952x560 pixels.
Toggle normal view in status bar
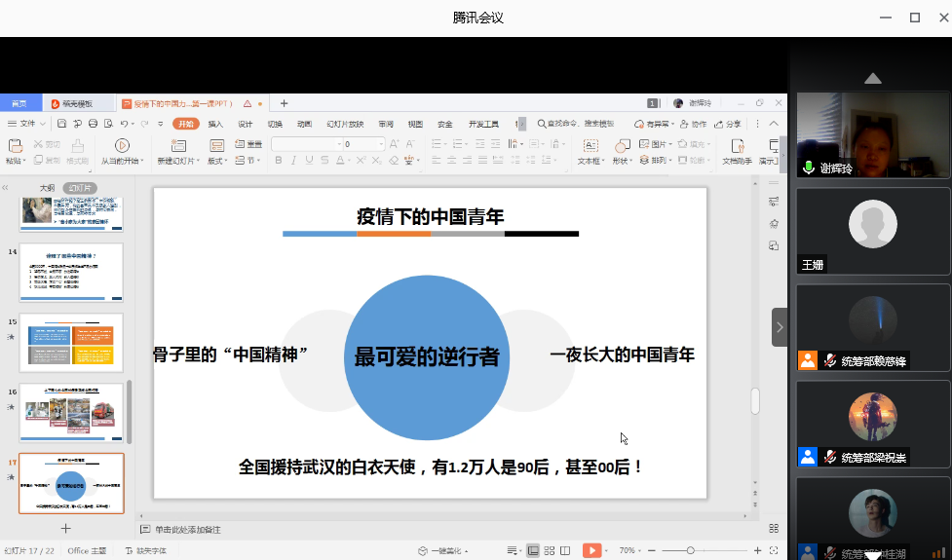(x=533, y=550)
